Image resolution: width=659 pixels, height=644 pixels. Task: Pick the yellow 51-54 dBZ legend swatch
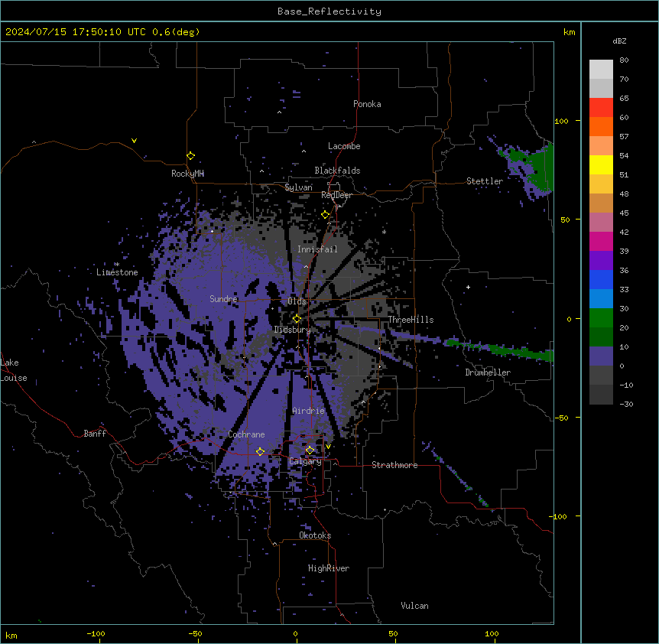point(601,164)
